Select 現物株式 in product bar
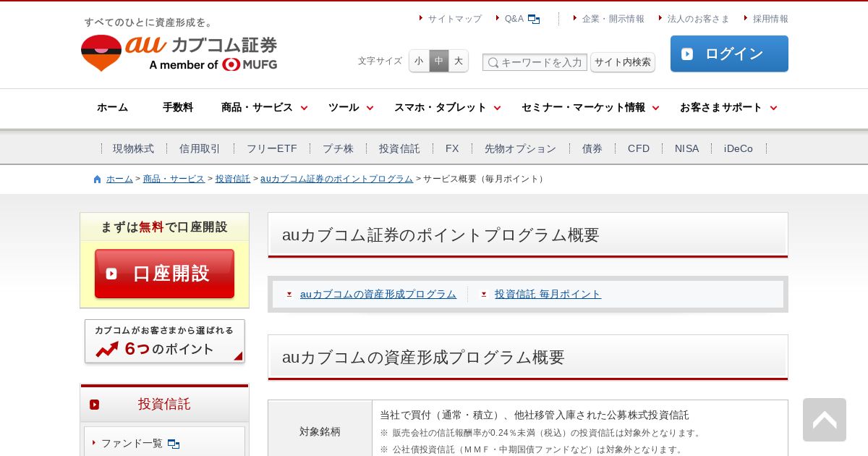 [134, 148]
